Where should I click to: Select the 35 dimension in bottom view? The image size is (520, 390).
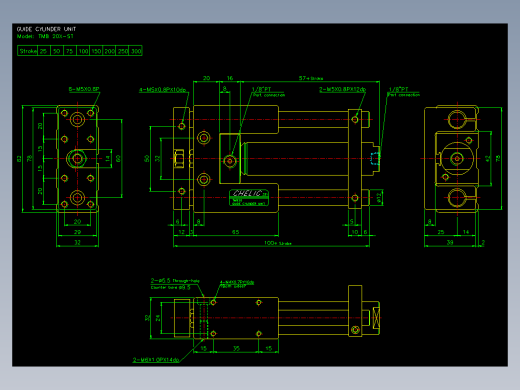click(x=236, y=348)
